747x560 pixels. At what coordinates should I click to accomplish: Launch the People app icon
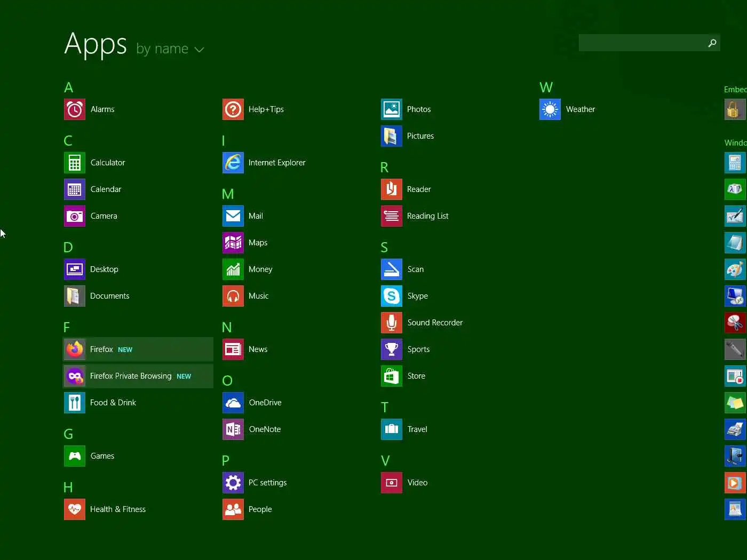233,509
